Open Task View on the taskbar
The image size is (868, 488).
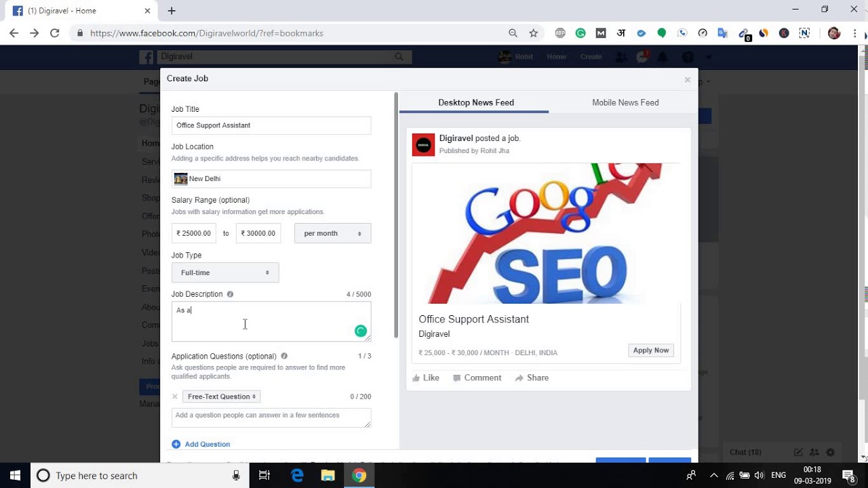[x=264, y=475]
